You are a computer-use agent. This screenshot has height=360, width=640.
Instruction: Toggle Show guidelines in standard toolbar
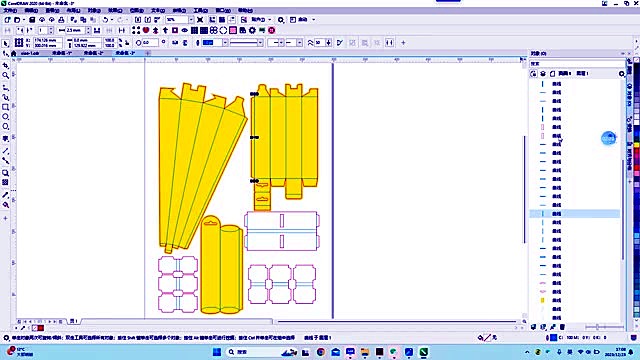tap(231, 20)
